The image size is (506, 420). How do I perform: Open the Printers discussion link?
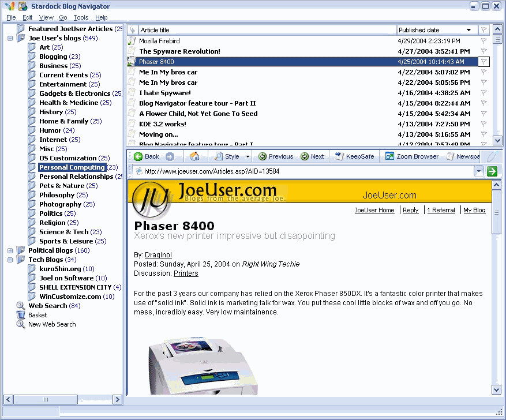pyautogui.click(x=186, y=273)
